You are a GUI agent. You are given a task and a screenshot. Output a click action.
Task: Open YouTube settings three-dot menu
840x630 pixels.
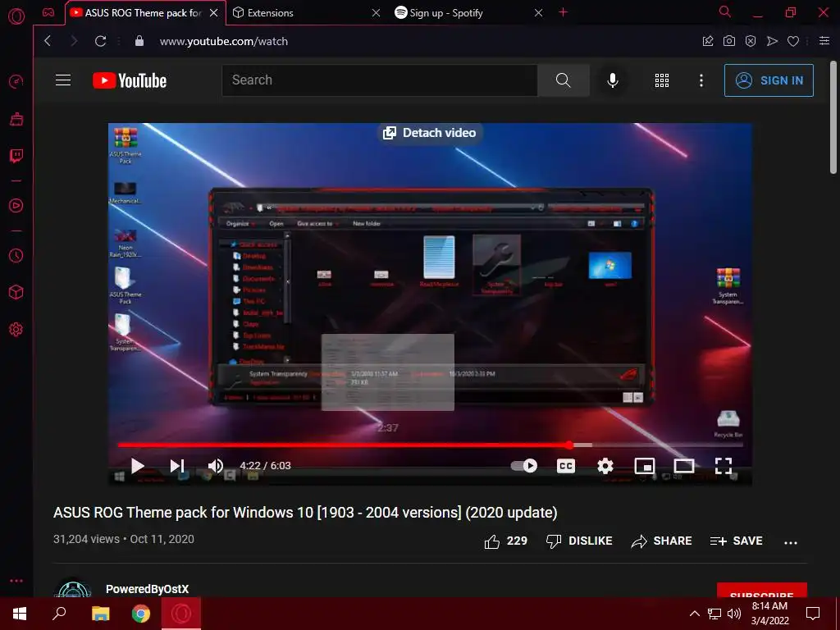pyautogui.click(x=701, y=80)
